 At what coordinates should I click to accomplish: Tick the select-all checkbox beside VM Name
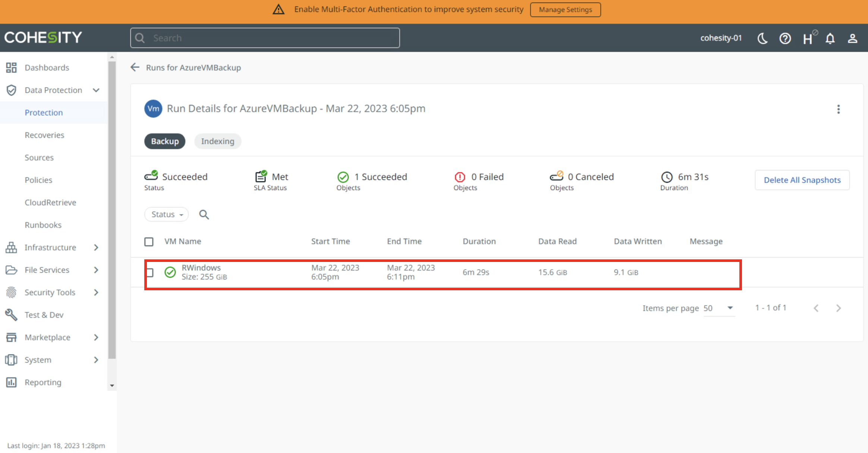click(149, 242)
